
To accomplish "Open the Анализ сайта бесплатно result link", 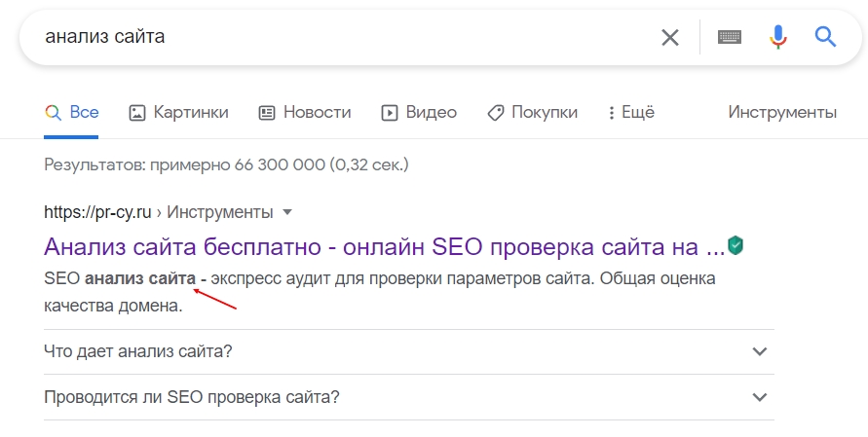I will [384, 246].
